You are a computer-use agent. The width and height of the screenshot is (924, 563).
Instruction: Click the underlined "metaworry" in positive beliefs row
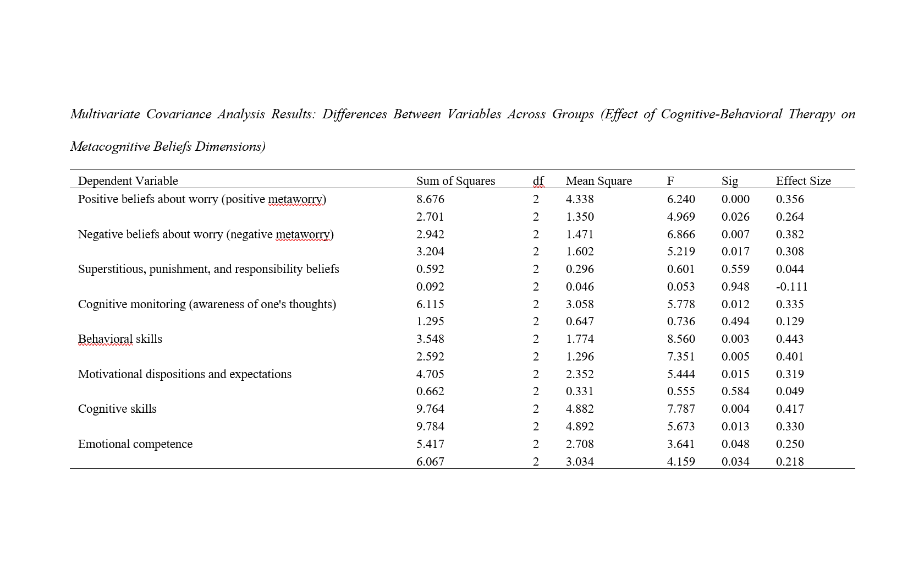295,199
